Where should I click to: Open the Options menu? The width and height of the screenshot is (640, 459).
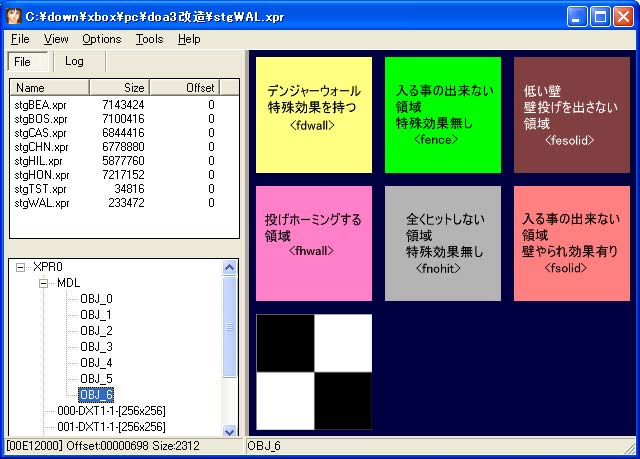(x=102, y=39)
